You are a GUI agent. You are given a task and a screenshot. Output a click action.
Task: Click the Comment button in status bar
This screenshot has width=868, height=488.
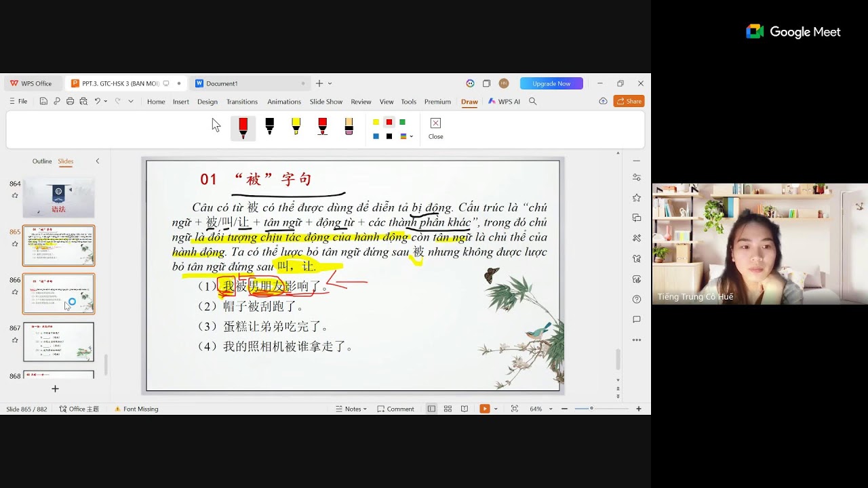[395, 409]
